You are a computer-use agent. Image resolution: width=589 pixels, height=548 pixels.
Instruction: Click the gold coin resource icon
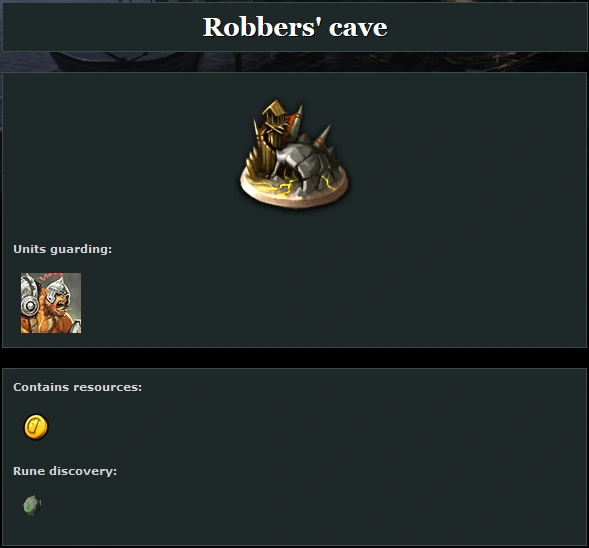36,427
